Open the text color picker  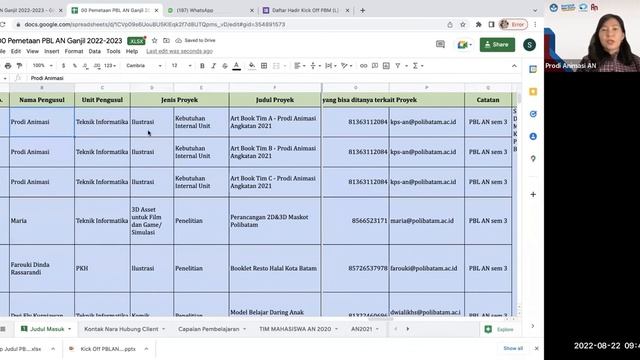[236, 66]
